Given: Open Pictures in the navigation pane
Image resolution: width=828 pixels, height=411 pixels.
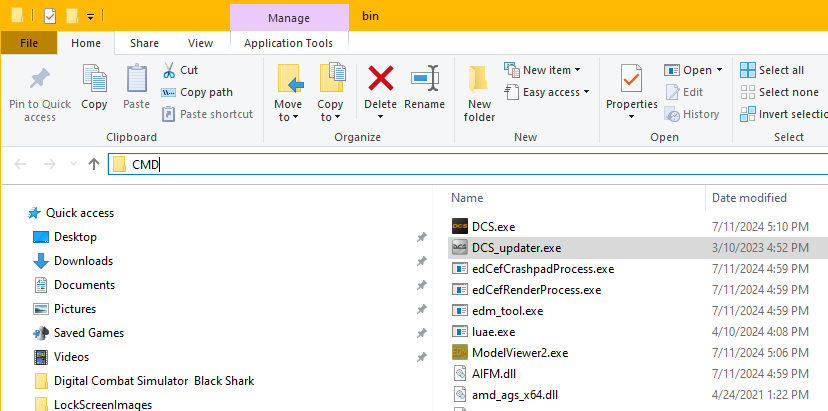Looking at the screenshot, I should (64, 309).
